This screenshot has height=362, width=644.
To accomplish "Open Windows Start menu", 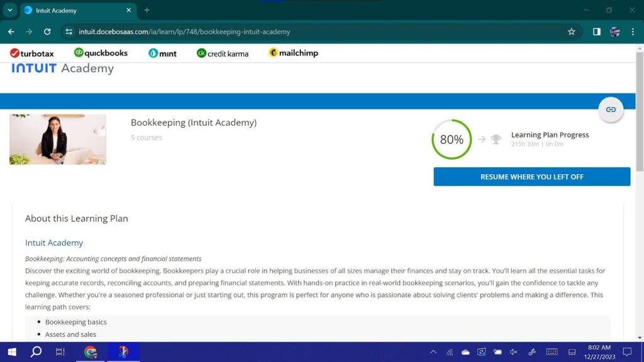I will point(11,352).
